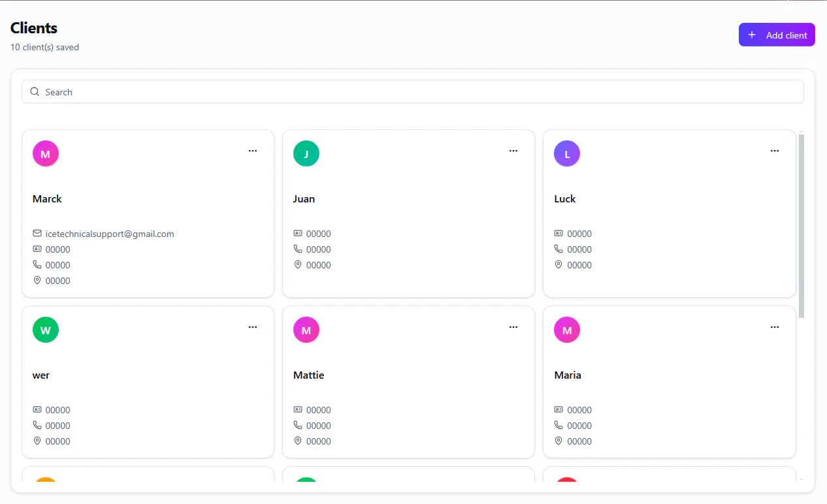This screenshot has height=504, width=827.
Task: Click the plus icon in Add client
Action: (x=752, y=35)
